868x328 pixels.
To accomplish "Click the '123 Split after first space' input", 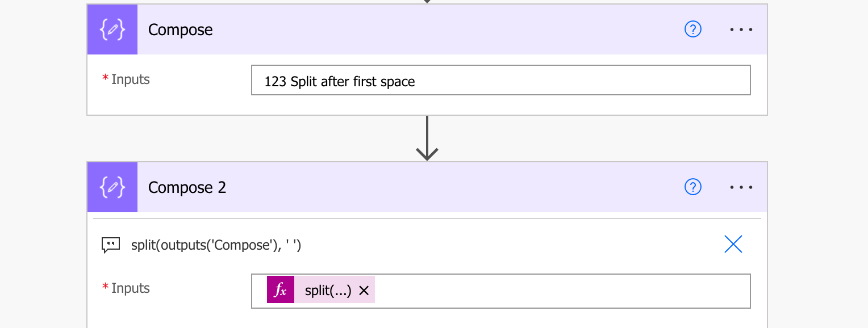I will pos(500,80).
